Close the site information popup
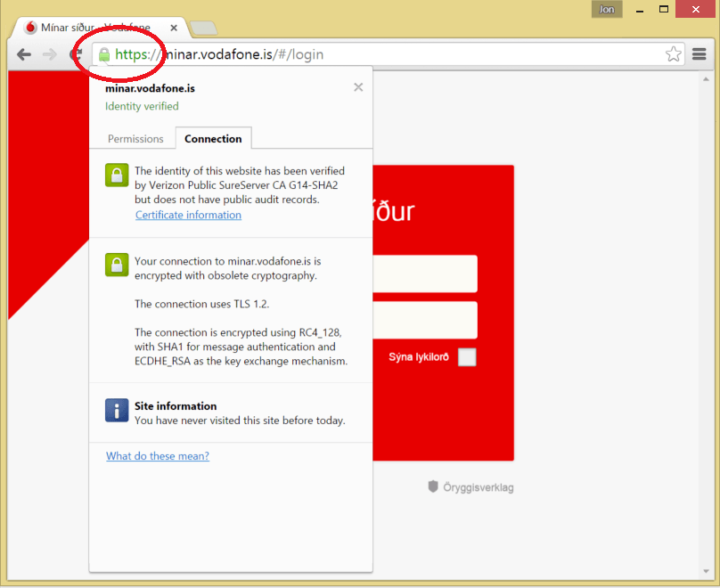This screenshot has height=588, width=720. [358, 87]
